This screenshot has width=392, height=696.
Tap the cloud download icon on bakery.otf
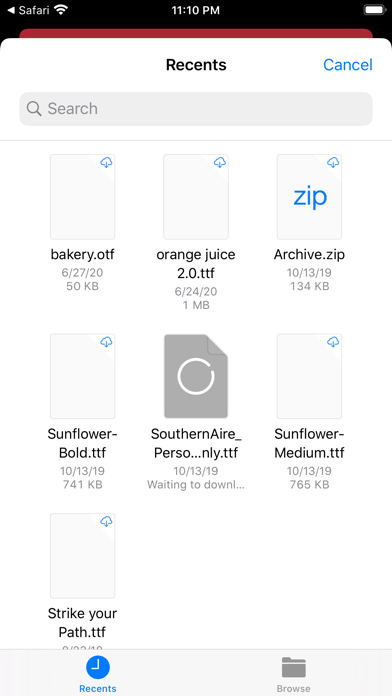(x=107, y=162)
